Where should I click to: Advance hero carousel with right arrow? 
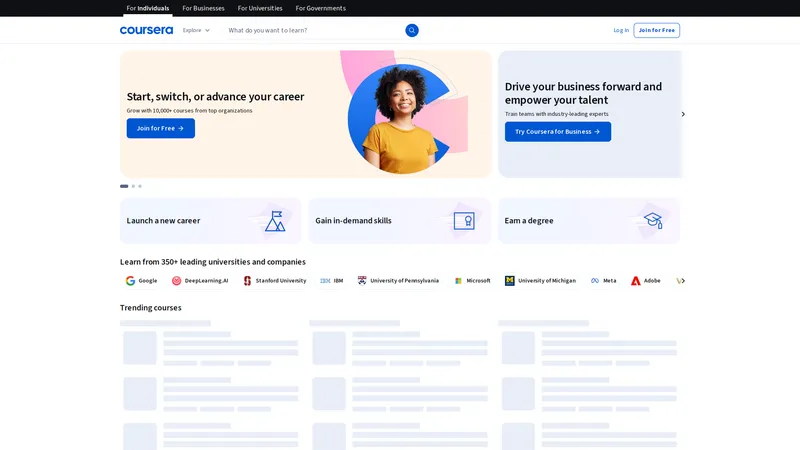click(683, 114)
